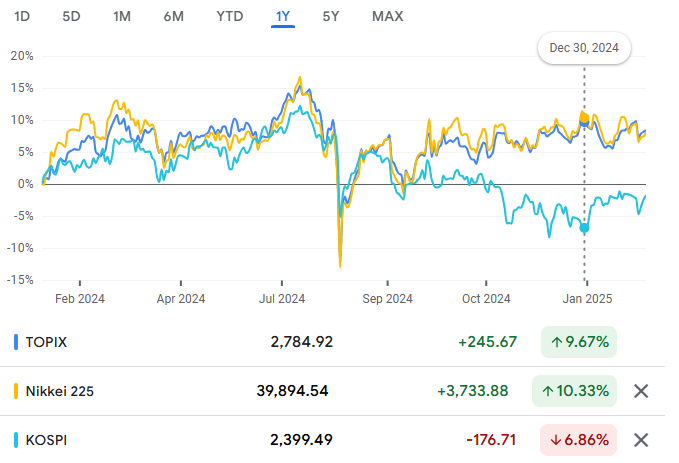
Task: Click the KOSPI data point on the chart
Action: (584, 228)
